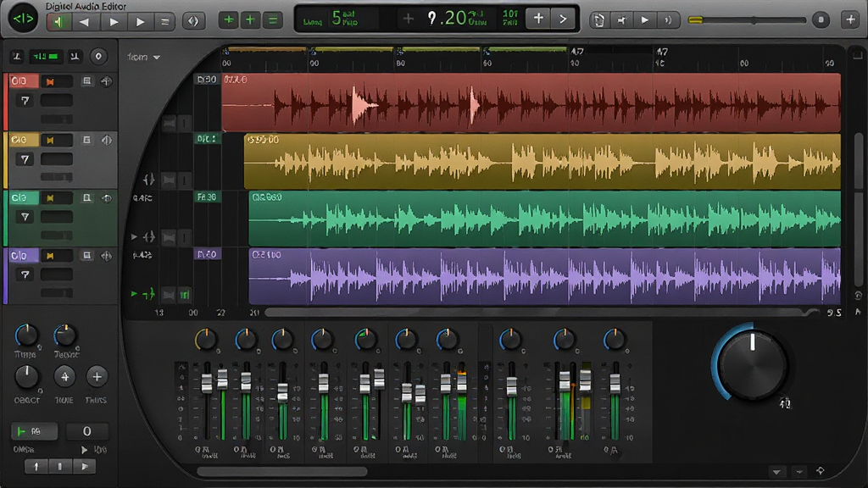Expand the triangle dropdown on yellow track

click(x=25, y=159)
